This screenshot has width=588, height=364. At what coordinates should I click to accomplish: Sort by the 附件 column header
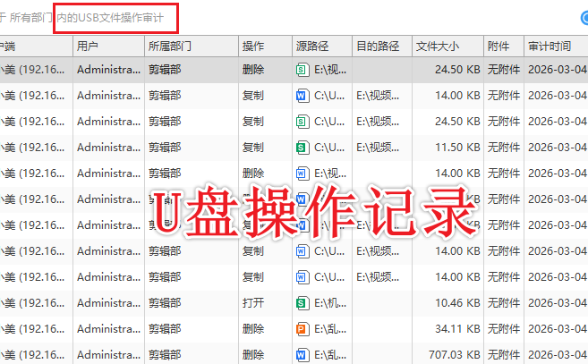pyautogui.click(x=504, y=47)
